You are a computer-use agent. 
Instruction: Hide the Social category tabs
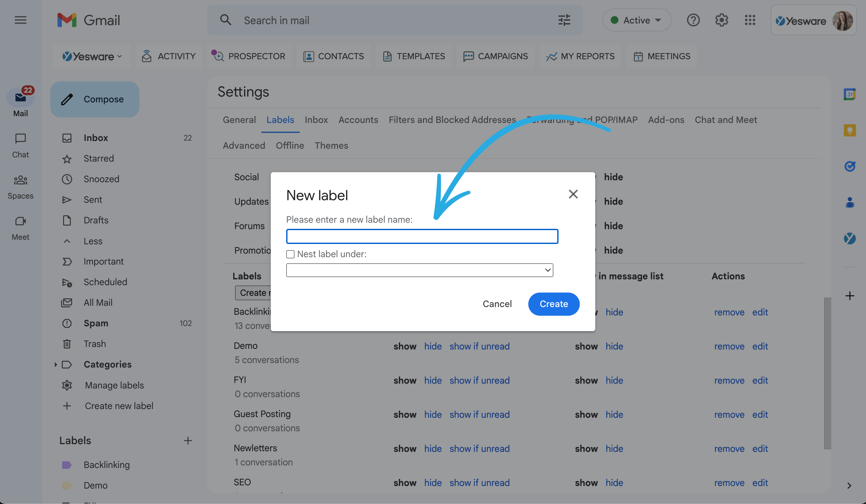[614, 177]
